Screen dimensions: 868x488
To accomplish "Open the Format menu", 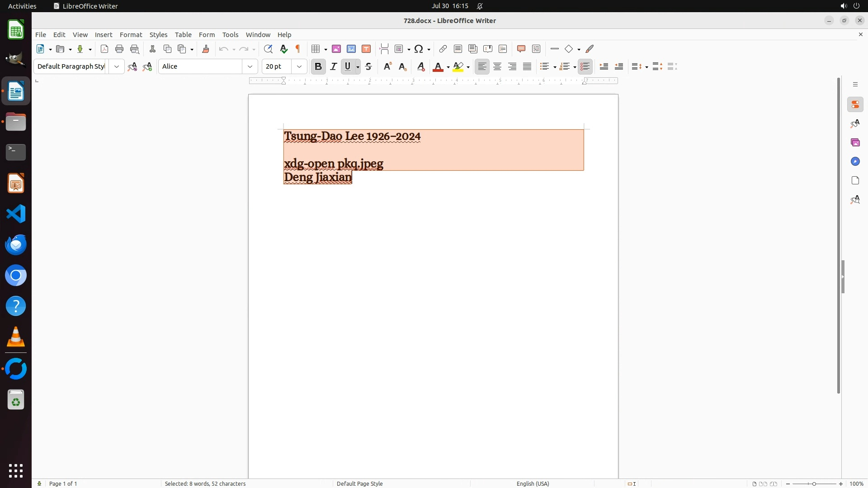I will point(131,35).
